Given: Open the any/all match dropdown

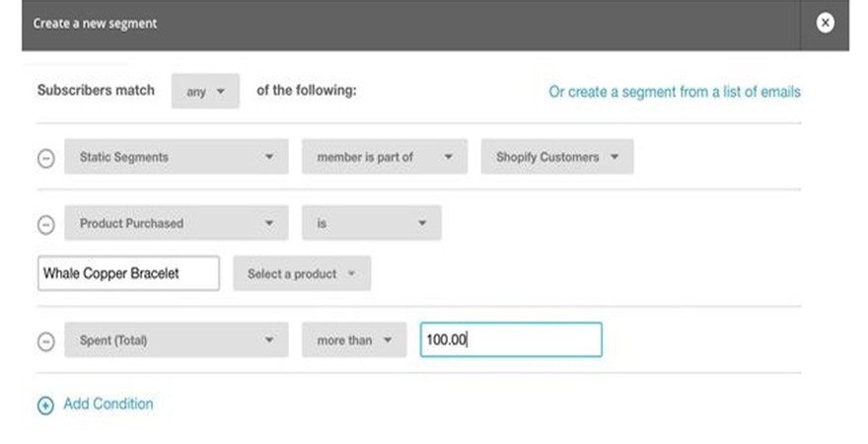Looking at the screenshot, I should coord(205,92).
